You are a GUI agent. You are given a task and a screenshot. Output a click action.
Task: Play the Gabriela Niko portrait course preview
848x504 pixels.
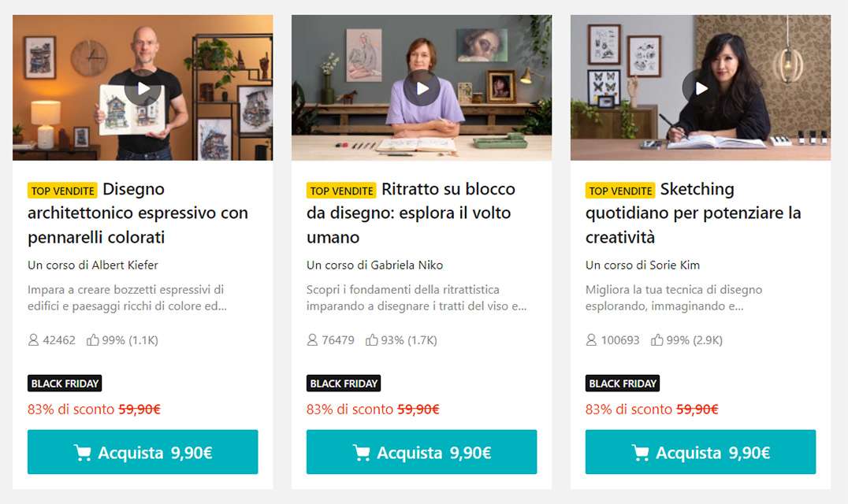pos(422,88)
